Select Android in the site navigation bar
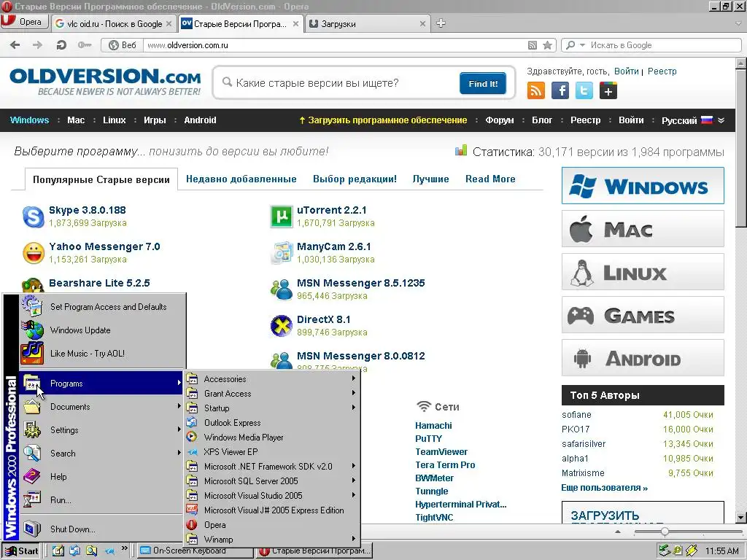The image size is (747, 560). point(200,120)
